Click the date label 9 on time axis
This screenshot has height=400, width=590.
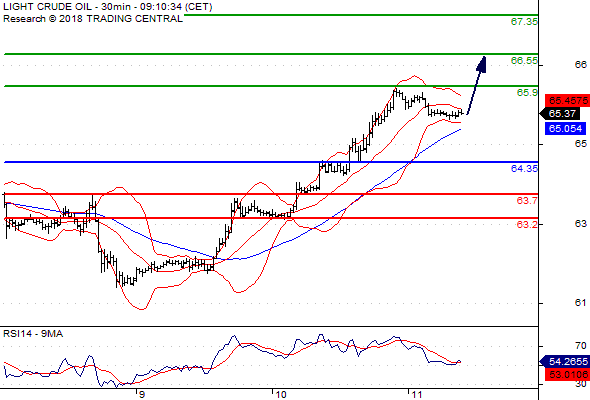point(141,395)
